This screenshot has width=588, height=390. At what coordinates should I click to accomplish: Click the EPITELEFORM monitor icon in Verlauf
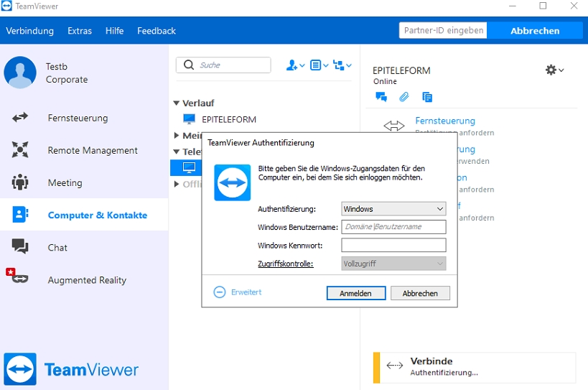189,119
